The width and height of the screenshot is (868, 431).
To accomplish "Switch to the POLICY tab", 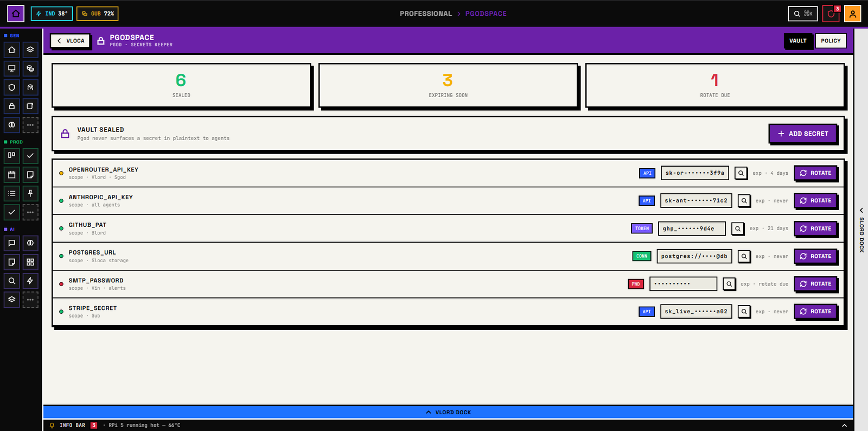I will click(x=831, y=41).
